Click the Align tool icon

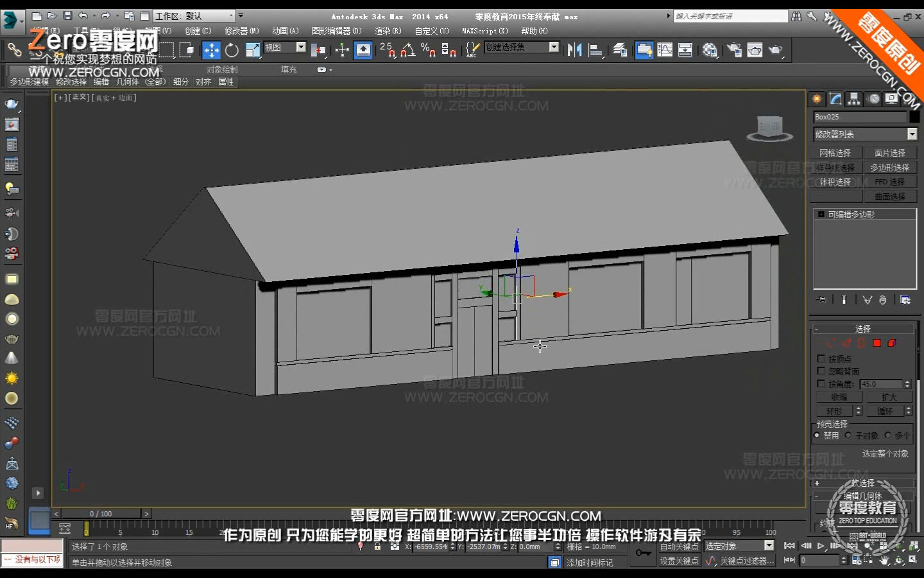click(x=595, y=50)
